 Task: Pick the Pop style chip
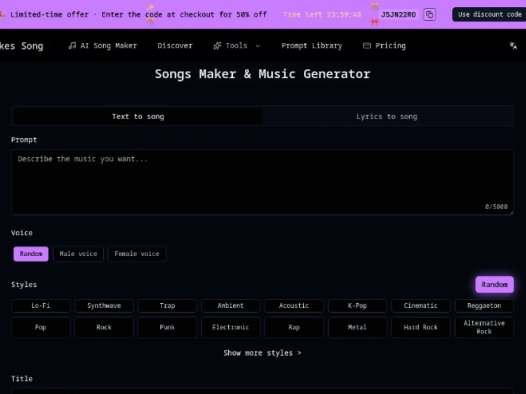[x=41, y=327]
